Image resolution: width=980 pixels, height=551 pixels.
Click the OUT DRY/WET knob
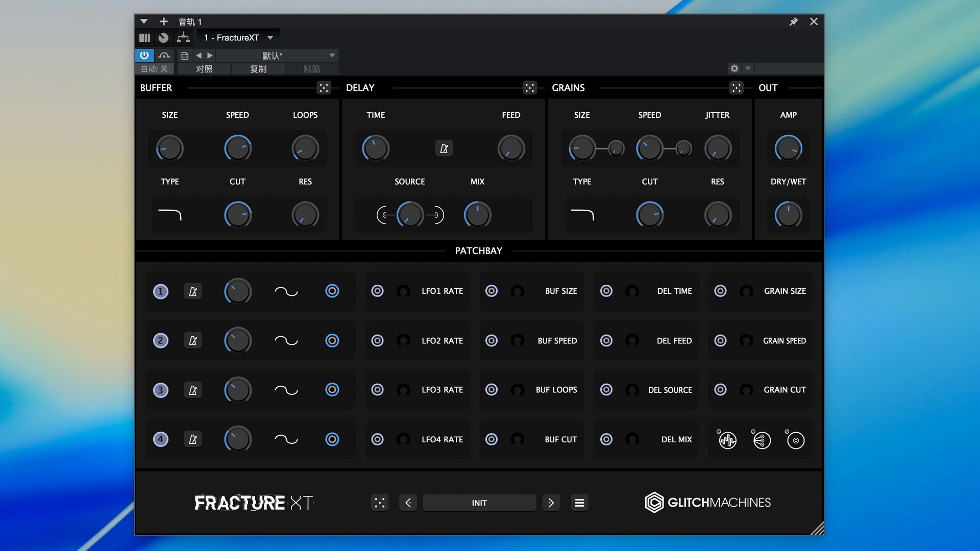coord(788,215)
